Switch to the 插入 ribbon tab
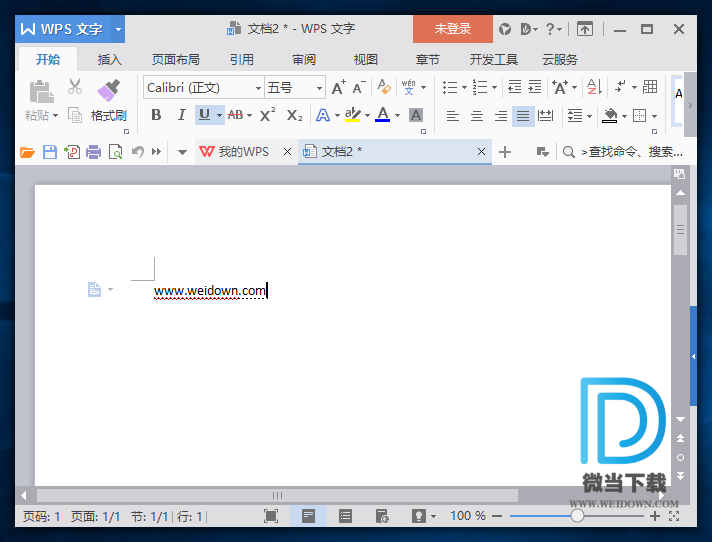 click(x=109, y=59)
